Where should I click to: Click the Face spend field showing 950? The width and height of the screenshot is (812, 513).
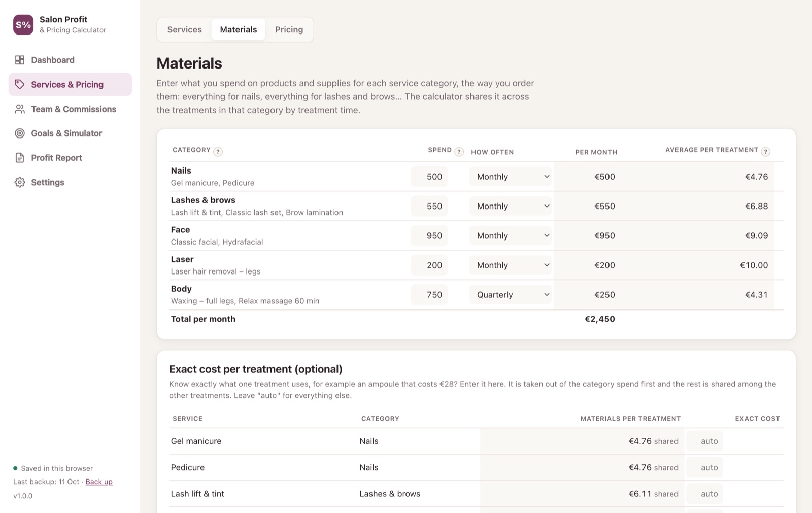[429, 235]
